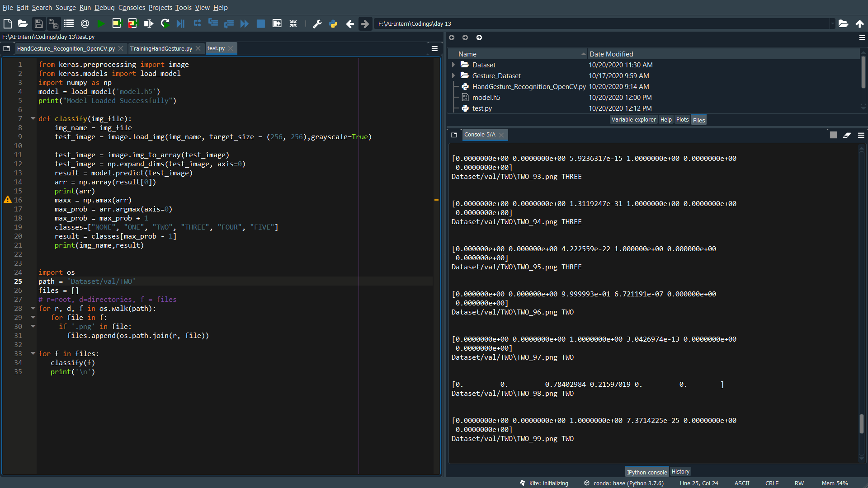The height and width of the screenshot is (488, 868).
Task: Open the working directory path dropdown
Action: point(832,23)
